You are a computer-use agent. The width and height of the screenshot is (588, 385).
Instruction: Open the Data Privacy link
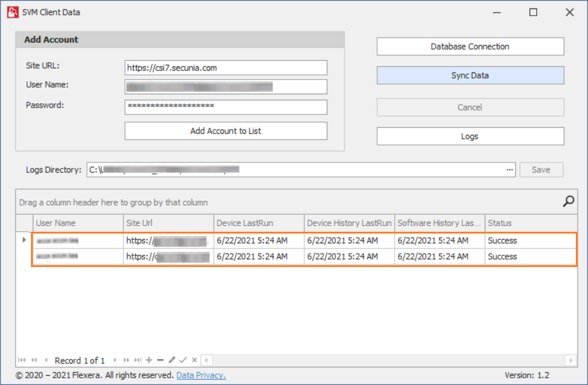201,375
